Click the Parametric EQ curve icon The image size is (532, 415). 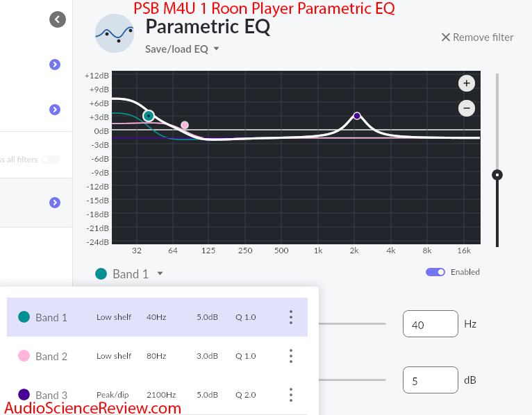coord(115,33)
